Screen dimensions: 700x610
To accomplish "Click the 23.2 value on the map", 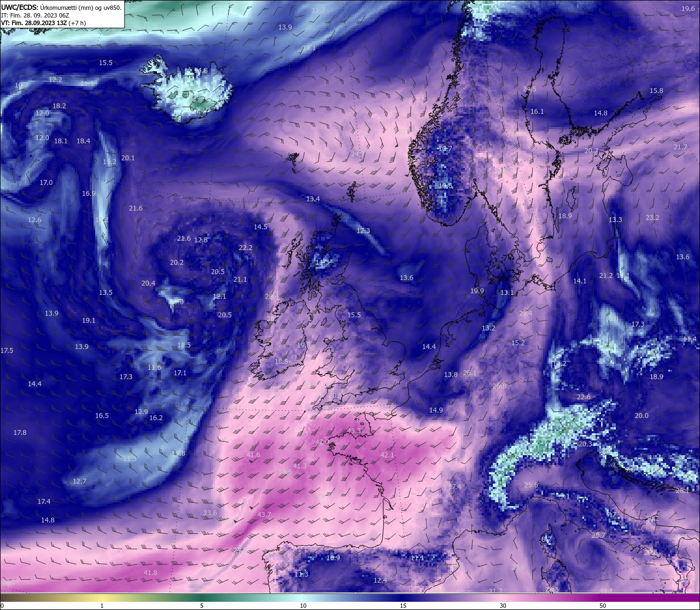I will [x=652, y=218].
